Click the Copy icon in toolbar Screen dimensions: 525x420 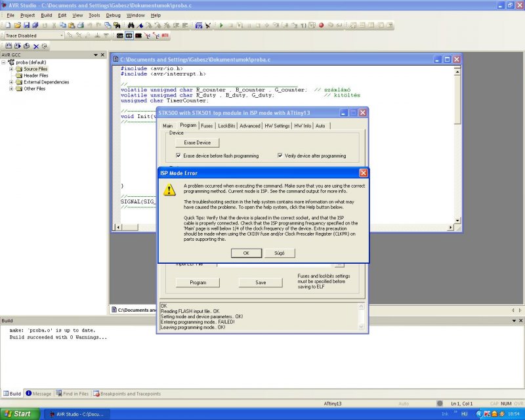[62, 25]
